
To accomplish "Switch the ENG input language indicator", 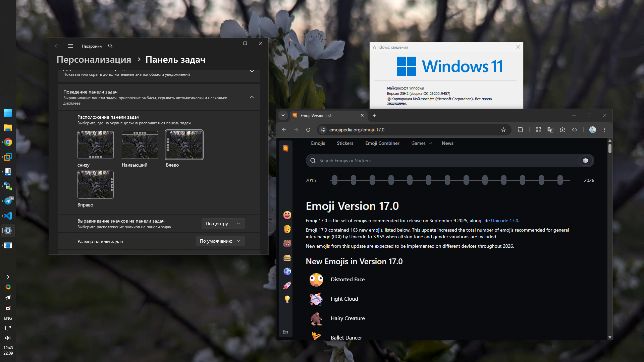I will (x=8, y=318).
